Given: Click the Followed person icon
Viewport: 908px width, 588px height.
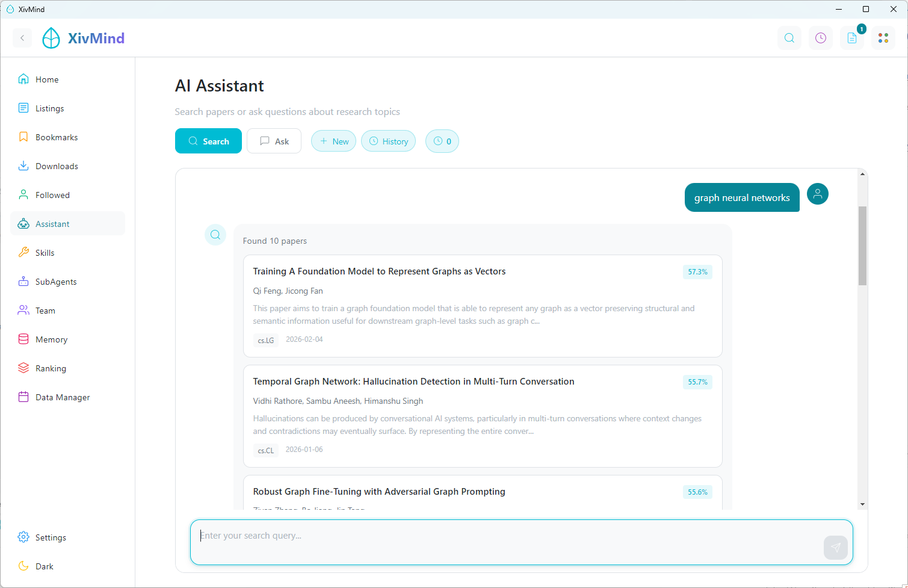Looking at the screenshot, I should (23, 195).
